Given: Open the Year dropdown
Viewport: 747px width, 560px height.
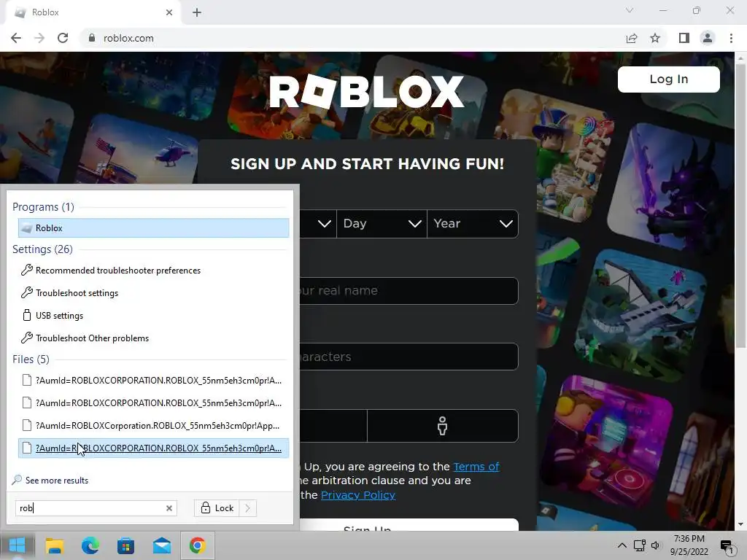Looking at the screenshot, I should pyautogui.click(x=473, y=223).
